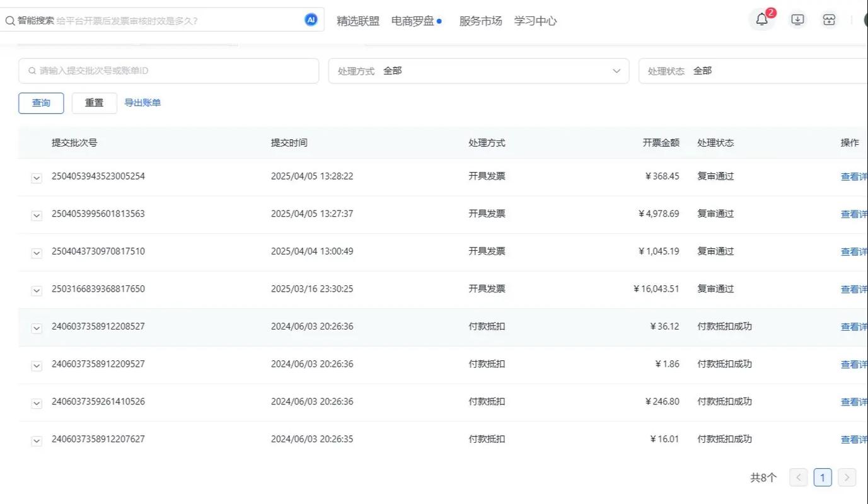Click the user avatar in top right
This screenshot has height=504, width=868.
tap(866, 19)
